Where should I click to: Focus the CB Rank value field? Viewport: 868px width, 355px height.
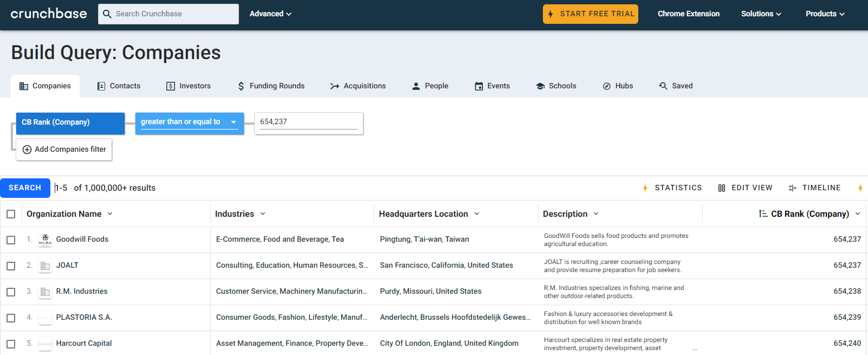pyautogui.click(x=308, y=122)
